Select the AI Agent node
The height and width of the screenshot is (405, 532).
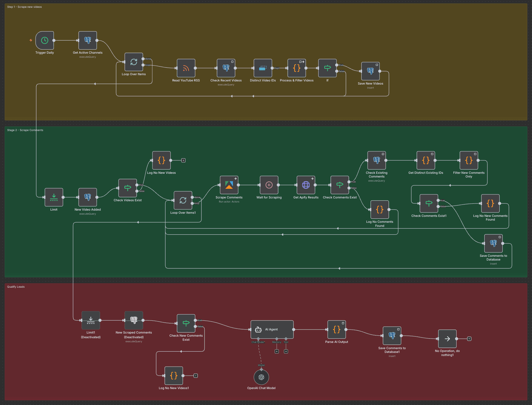[272, 329]
